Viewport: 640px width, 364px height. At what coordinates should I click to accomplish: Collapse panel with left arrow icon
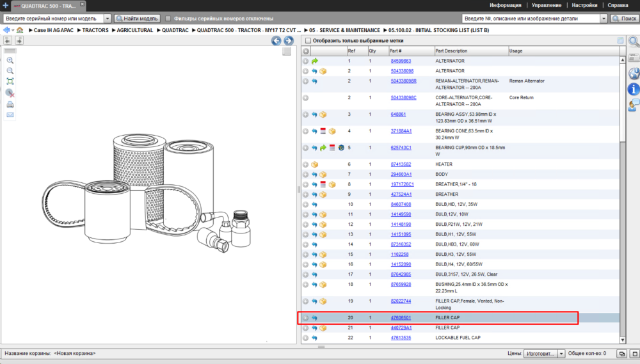coord(7,40)
